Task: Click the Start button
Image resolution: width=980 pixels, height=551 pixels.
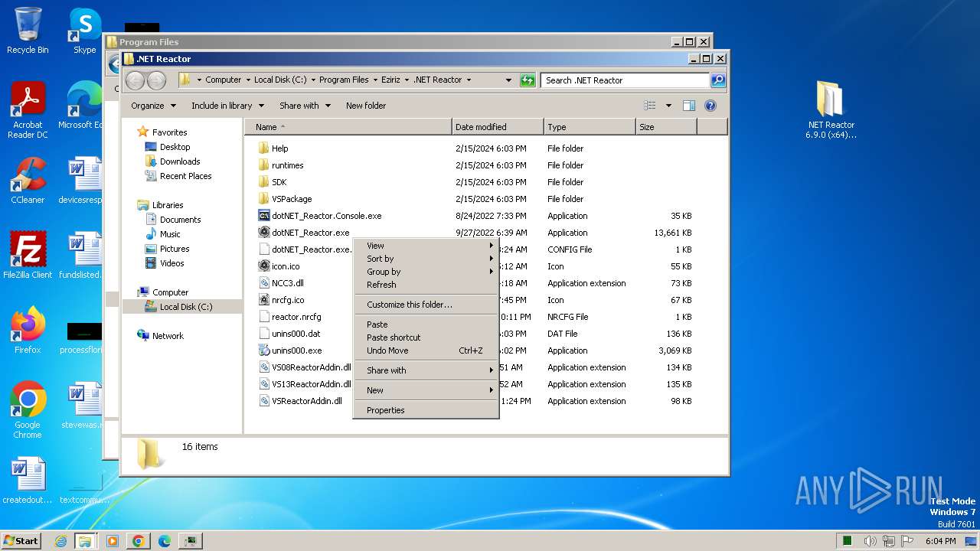Action: point(21,540)
